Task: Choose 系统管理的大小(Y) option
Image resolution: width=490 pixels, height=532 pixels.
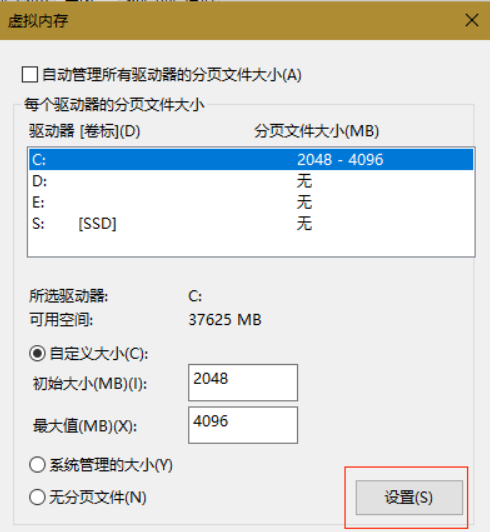Action: coord(37,465)
